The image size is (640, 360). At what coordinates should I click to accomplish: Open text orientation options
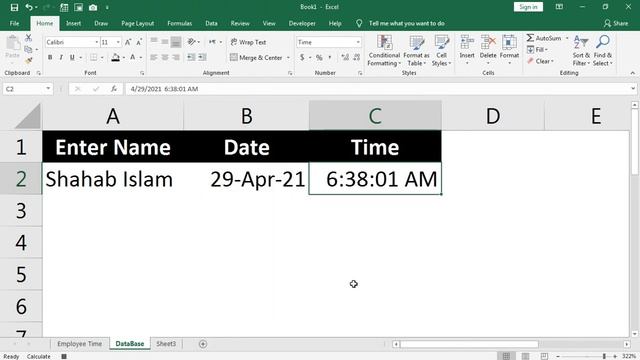tap(191, 42)
